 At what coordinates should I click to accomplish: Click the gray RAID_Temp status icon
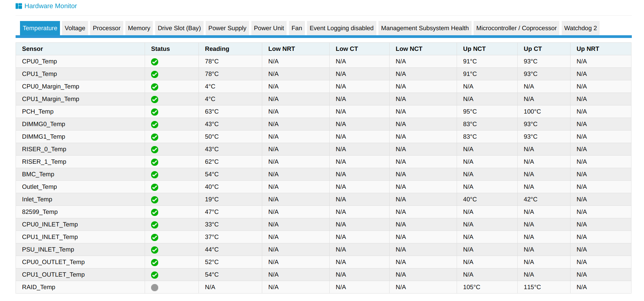(x=154, y=287)
